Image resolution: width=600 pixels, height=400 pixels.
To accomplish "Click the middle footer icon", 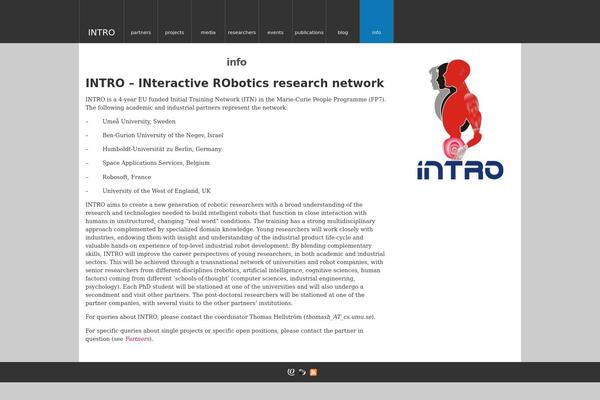I will [x=302, y=372].
